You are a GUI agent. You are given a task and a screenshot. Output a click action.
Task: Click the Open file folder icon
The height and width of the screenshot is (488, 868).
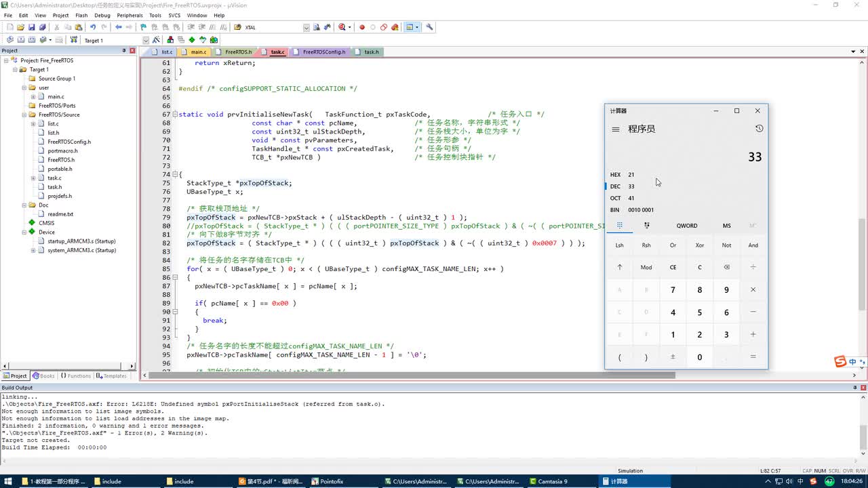tap(20, 27)
